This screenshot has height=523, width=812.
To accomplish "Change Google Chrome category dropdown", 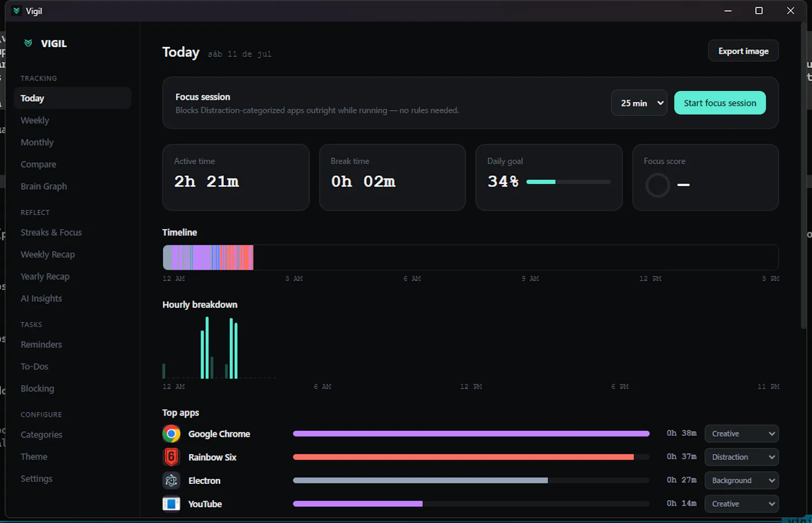I will tap(741, 434).
